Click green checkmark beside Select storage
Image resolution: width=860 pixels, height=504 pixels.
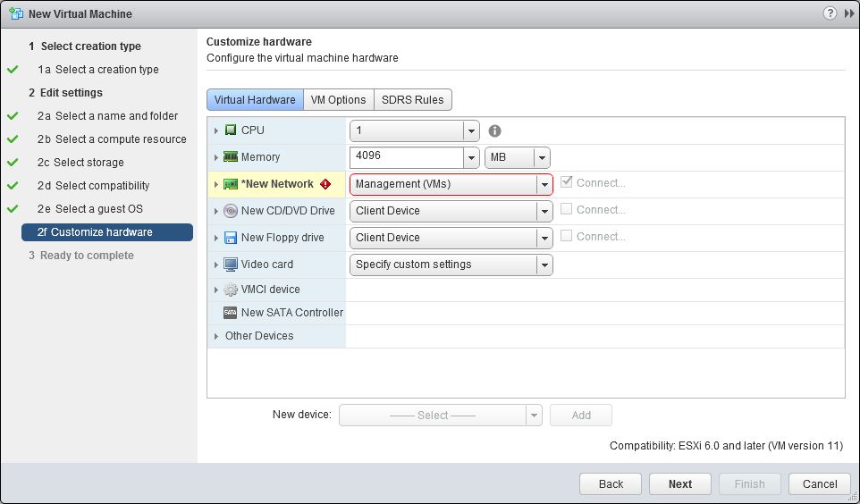point(13,163)
